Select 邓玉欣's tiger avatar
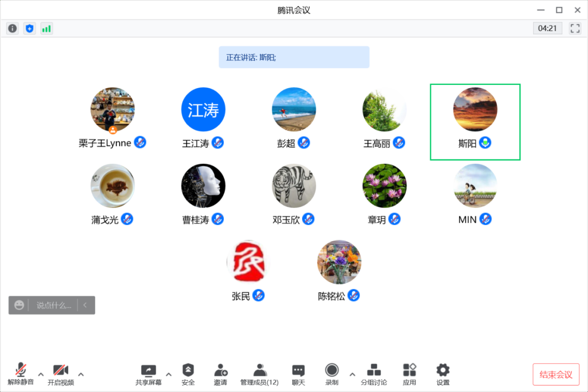Screen dimensions: 588x392 click(x=294, y=186)
